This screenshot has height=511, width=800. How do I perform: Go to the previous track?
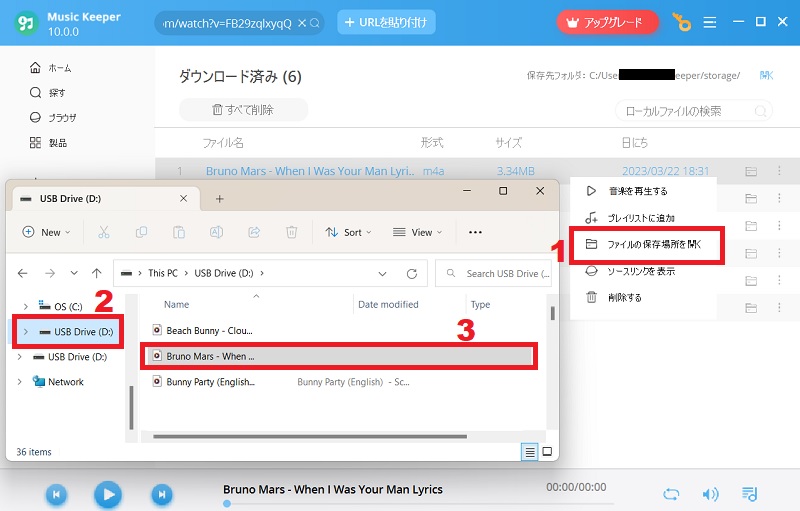click(x=57, y=493)
